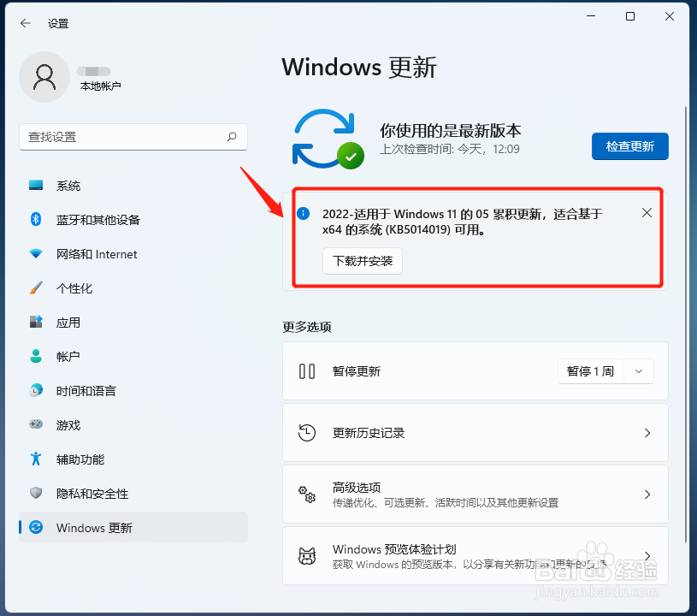Open 时间和语言 settings category
The height and width of the screenshot is (616, 697).
(x=133, y=390)
